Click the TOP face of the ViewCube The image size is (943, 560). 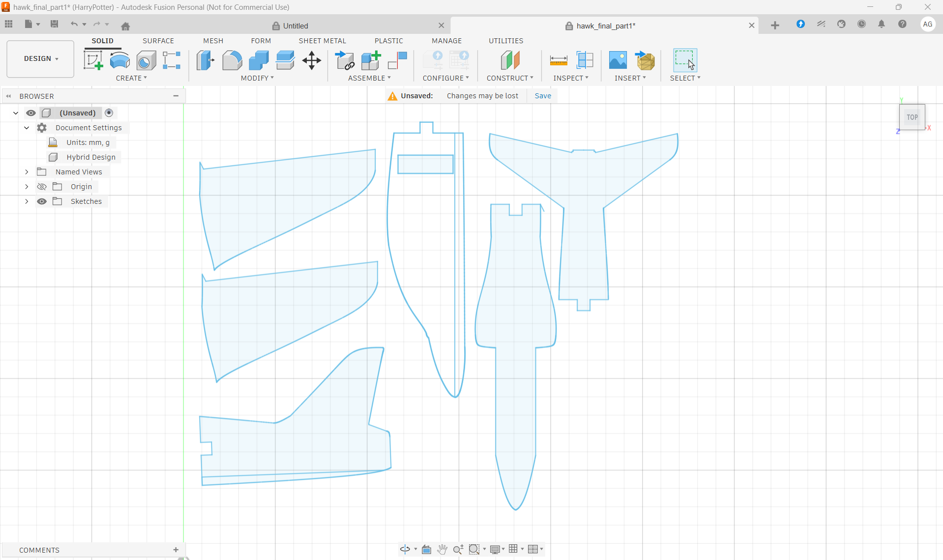click(x=912, y=117)
